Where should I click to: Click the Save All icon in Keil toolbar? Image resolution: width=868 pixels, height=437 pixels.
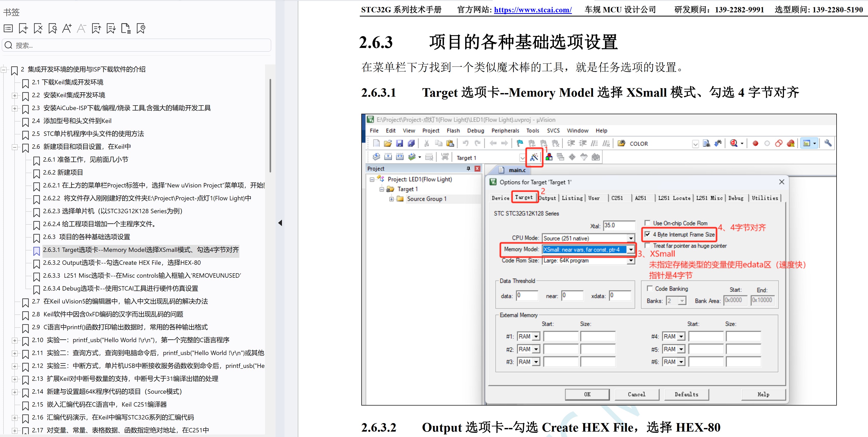click(411, 143)
